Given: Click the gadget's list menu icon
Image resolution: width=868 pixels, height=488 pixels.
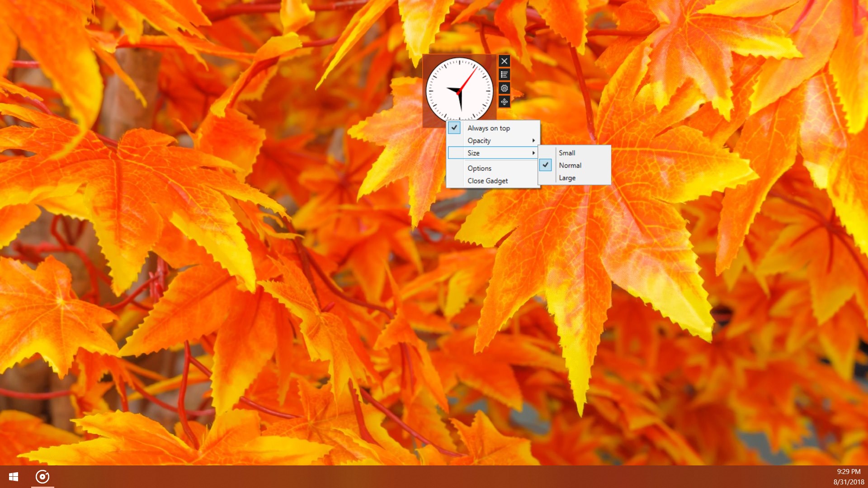Looking at the screenshot, I should (504, 75).
